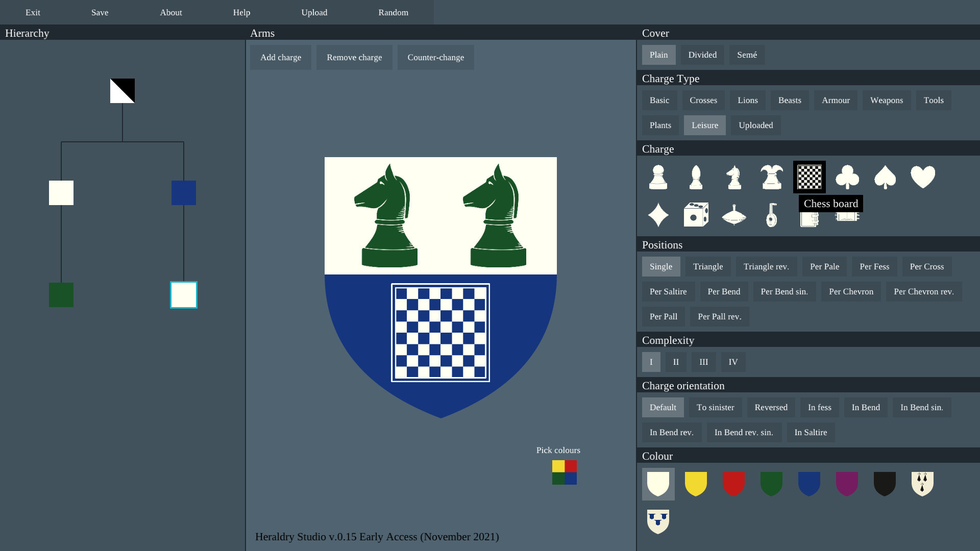Select the chess pawn charge
The height and width of the screenshot is (551, 980).
click(658, 177)
